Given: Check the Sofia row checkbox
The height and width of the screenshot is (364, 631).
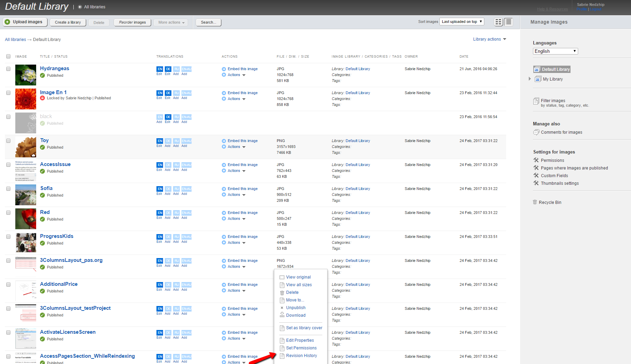Looking at the screenshot, I should point(8,189).
